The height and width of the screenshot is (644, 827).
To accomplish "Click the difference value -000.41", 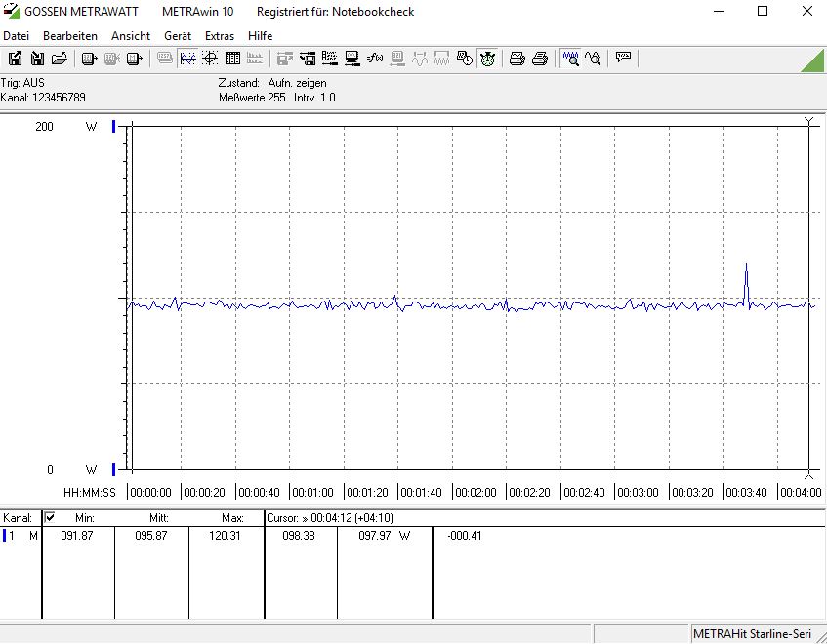I will click(x=465, y=536).
